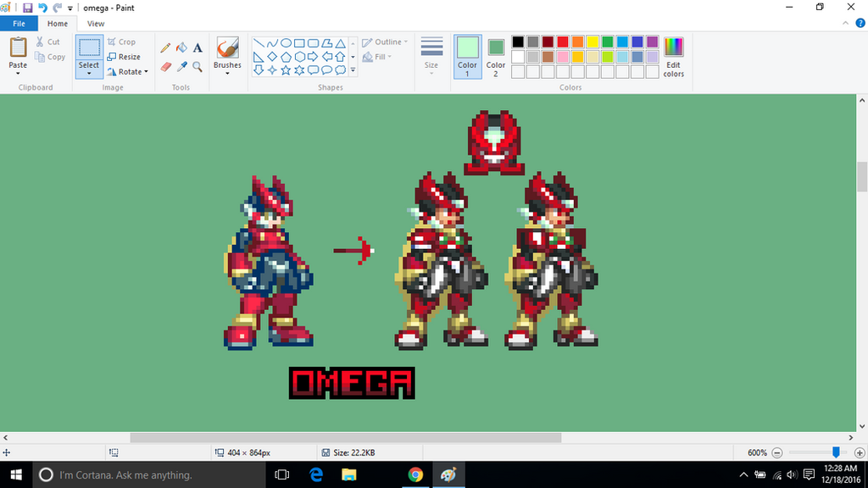Choose the Line shape
Screen dimensions: 868x488
pyautogui.click(x=259, y=43)
